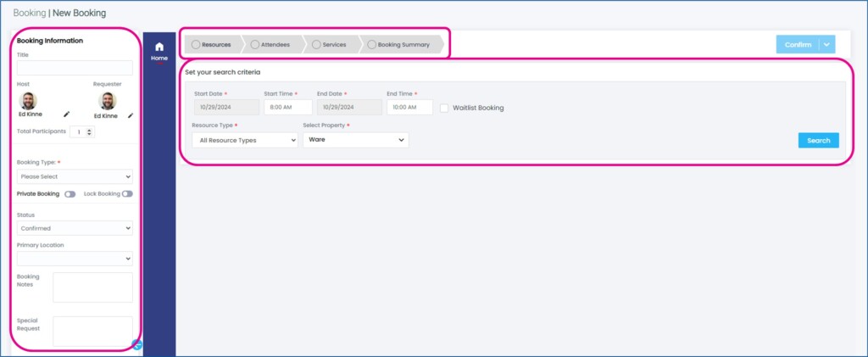Click into the Booking Notes text area
The height and width of the screenshot is (357, 868).
pyautogui.click(x=93, y=287)
